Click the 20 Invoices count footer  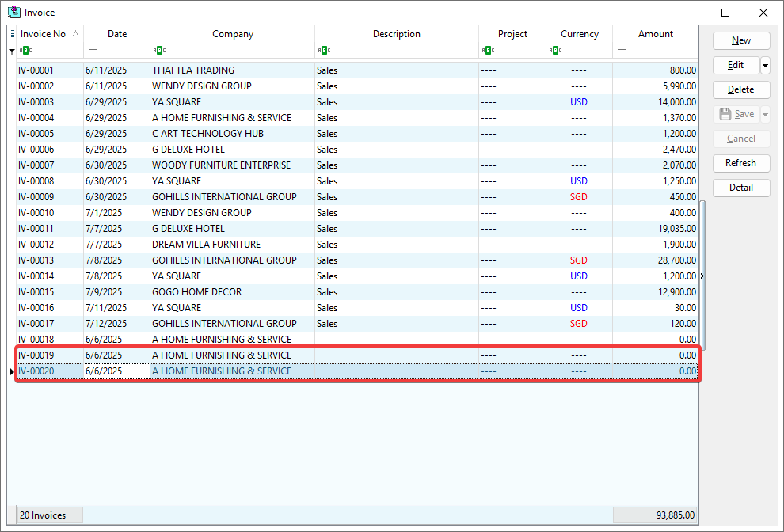point(50,515)
